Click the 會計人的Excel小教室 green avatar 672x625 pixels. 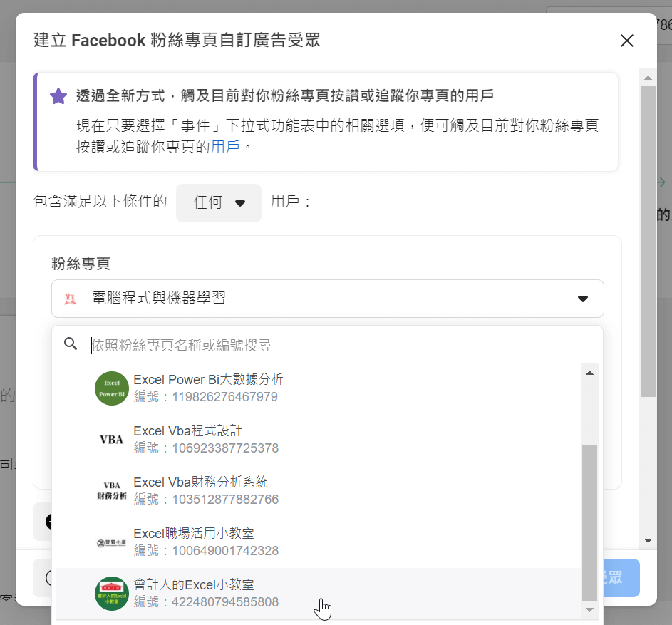[x=112, y=594]
